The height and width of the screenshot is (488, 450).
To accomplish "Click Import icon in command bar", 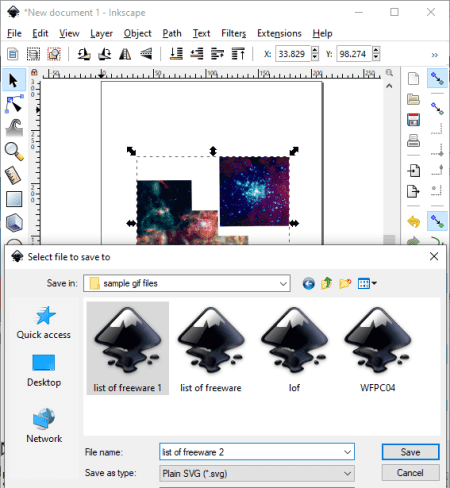I will click(413, 171).
